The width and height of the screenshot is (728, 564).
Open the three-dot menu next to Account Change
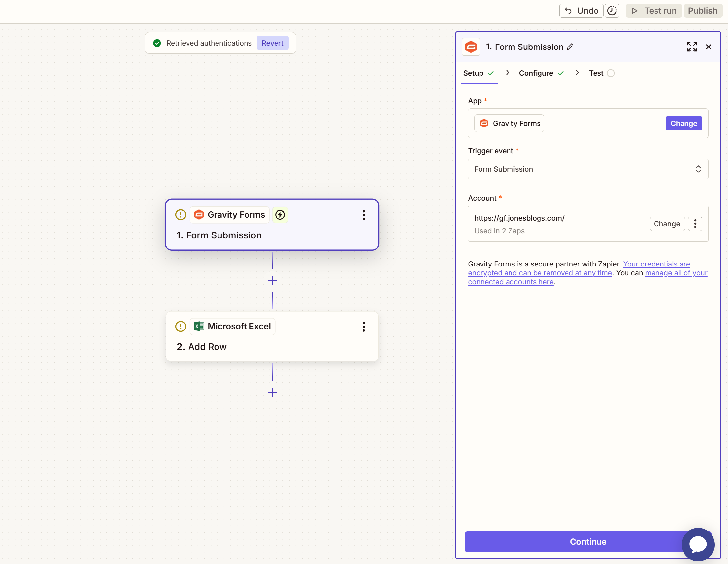(x=695, y=224)
